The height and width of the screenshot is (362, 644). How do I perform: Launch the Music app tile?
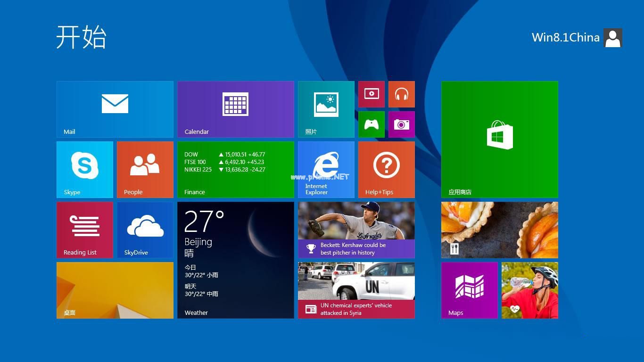coord(402,94)
